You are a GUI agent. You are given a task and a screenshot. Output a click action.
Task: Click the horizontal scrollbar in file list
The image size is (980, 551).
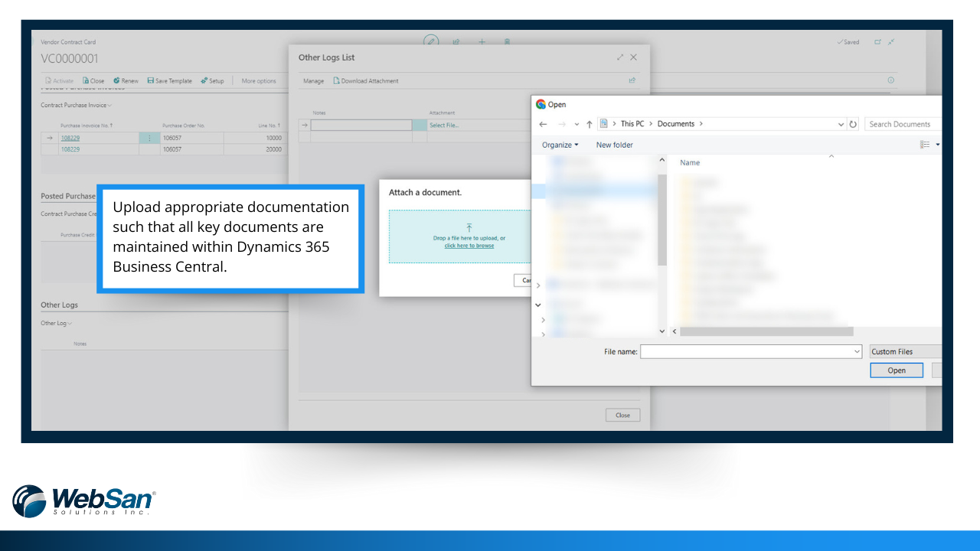click(x=766, y=331)
